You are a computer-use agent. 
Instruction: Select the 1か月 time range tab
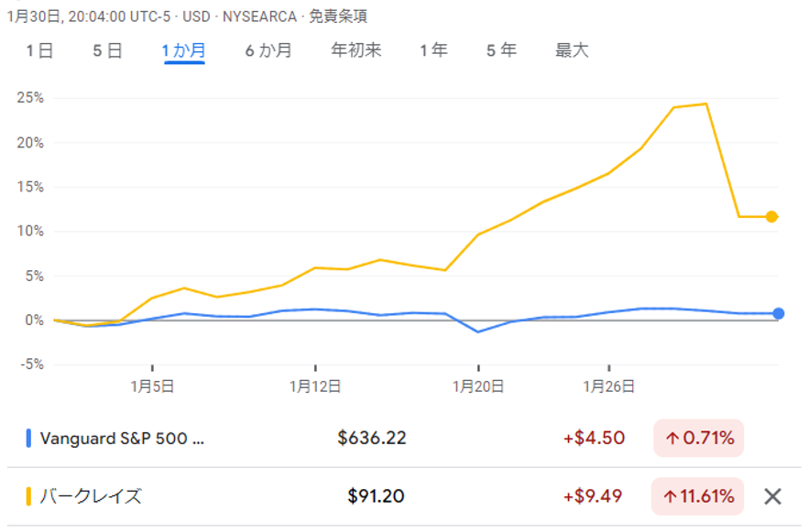183,50
